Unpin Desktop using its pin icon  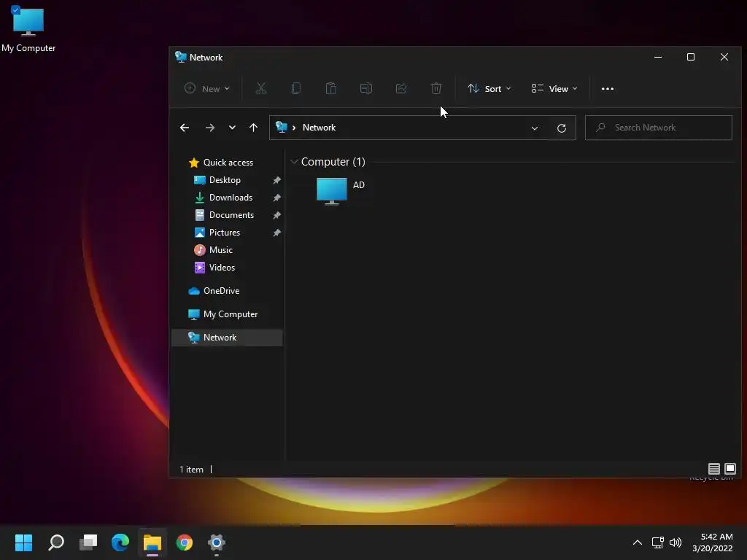[x=276, y=181]
